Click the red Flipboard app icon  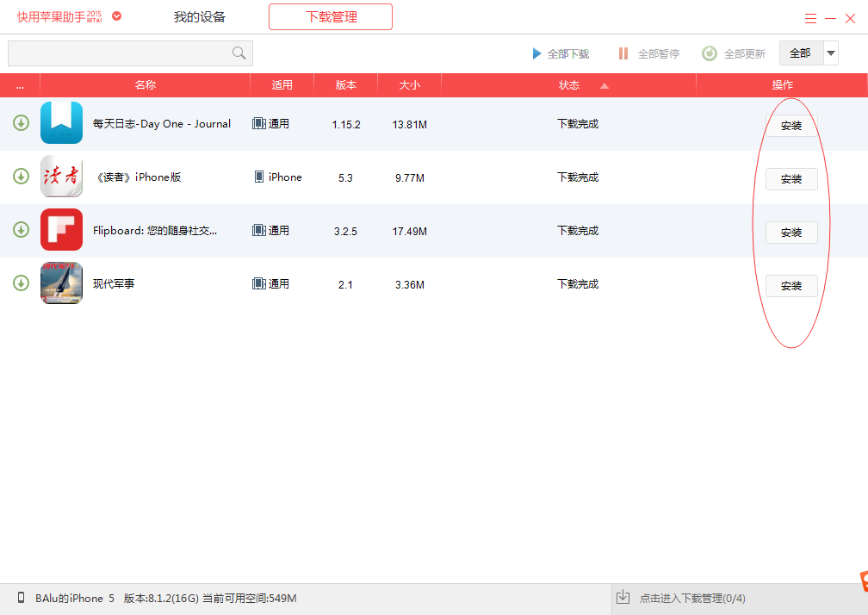pyautogui.click(x=61, y=230)
